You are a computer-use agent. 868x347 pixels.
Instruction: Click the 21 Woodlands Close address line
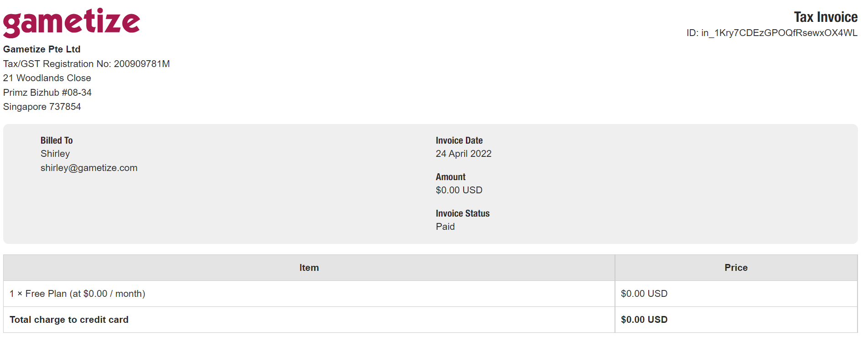47,78
